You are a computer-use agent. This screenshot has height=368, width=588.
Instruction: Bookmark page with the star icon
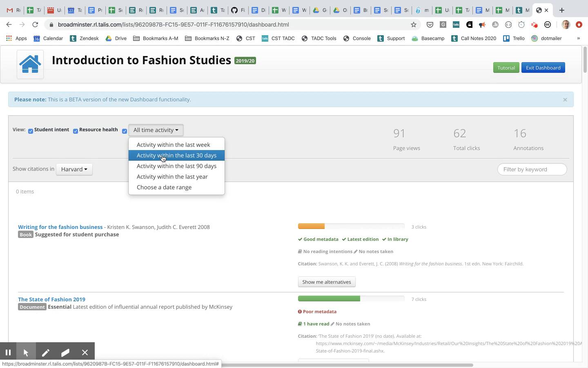(413, 25)
